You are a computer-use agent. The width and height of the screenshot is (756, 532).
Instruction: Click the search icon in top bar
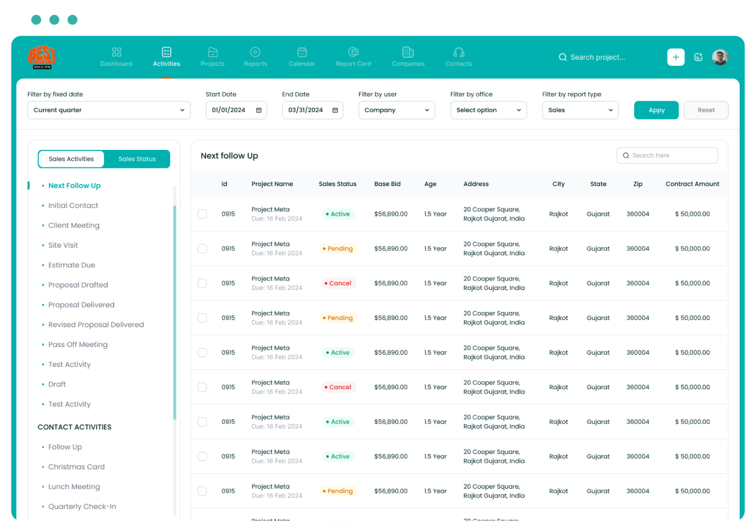pyautogui.click(x=563, y=57)
